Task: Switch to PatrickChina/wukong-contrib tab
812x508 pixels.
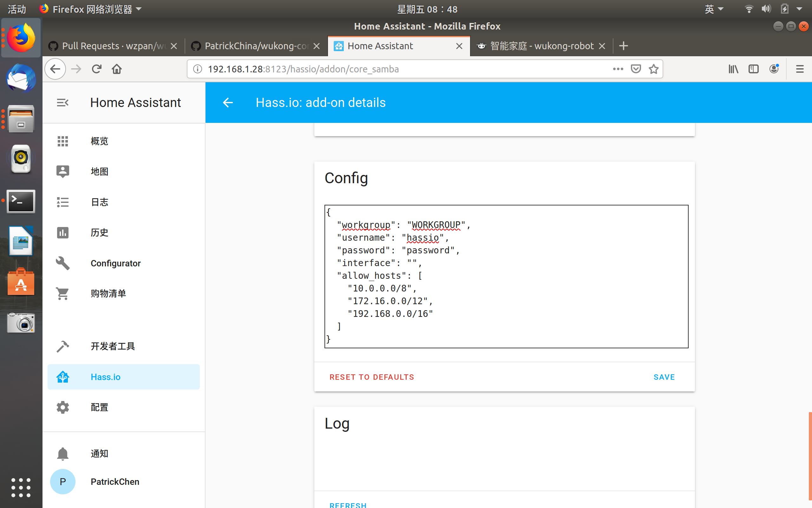Action: (256, 46)
